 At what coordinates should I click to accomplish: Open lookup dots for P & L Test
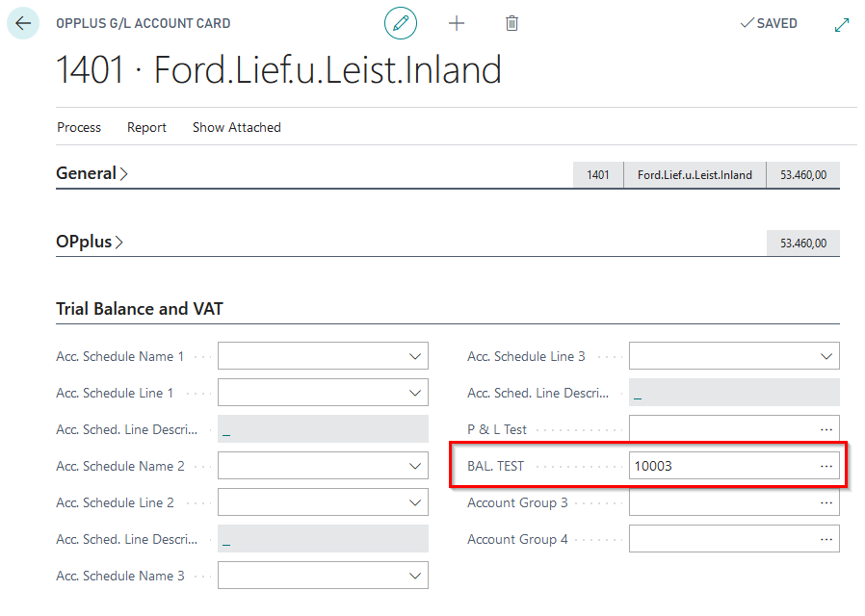826,429
